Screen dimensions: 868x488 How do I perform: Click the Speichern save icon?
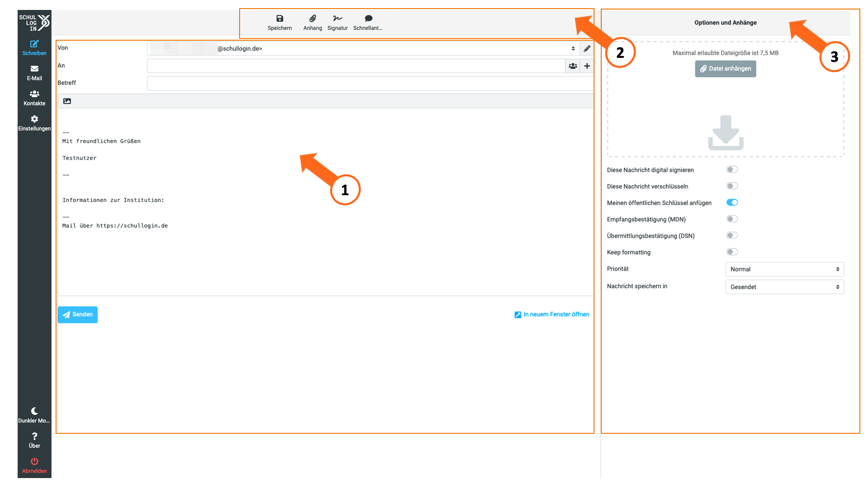point(279,19)
